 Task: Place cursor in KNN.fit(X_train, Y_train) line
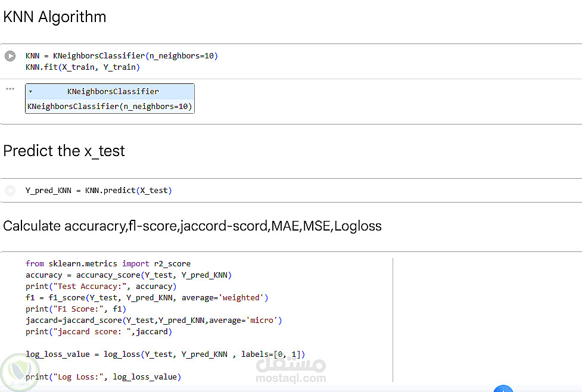(82, 67)
